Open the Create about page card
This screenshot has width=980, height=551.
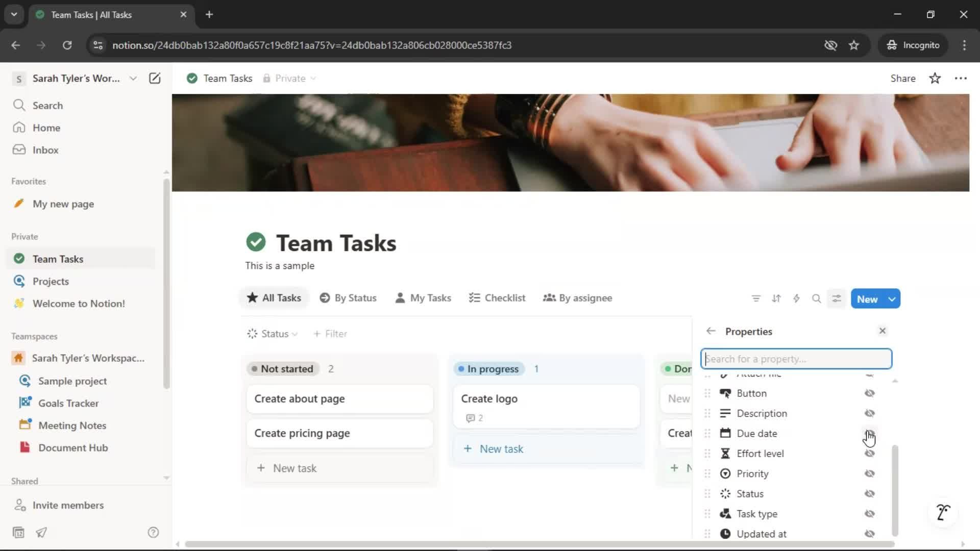pos(339,399)
